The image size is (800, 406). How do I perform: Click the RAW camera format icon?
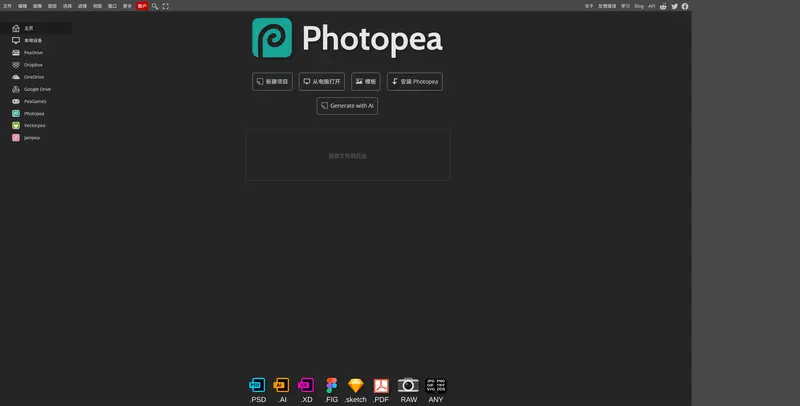click(x=408, y=390)
